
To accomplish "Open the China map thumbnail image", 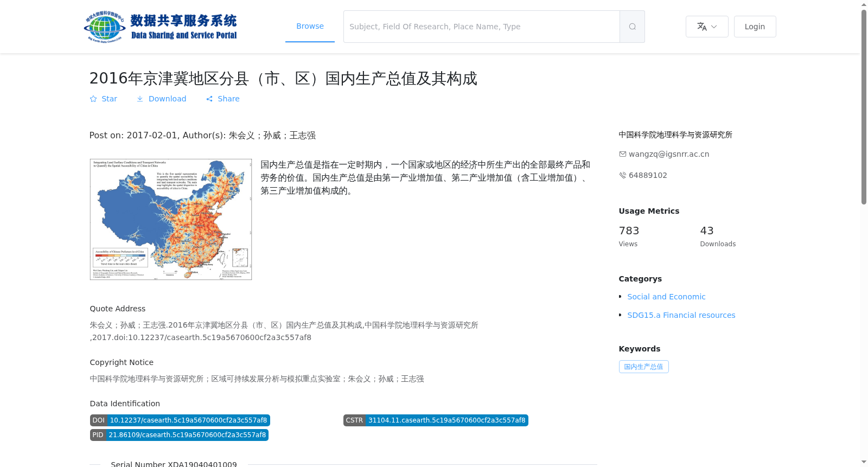I will click(171, 219).
